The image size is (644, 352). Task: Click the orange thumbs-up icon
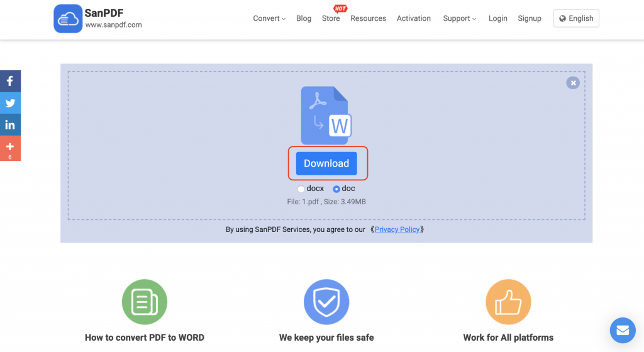(x=508, y=302)
